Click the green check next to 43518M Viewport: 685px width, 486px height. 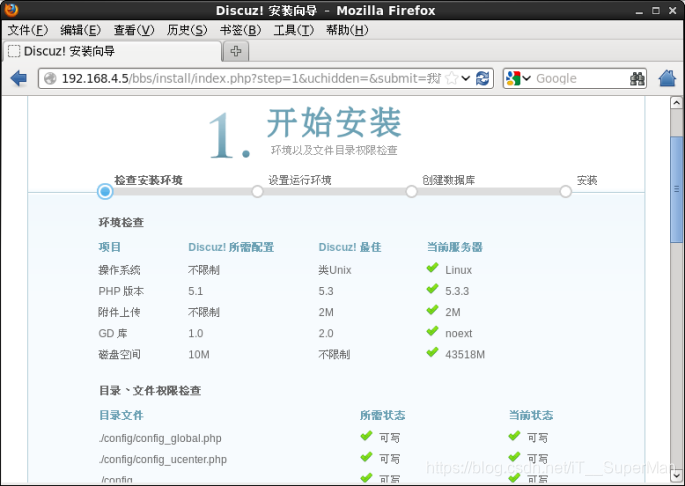point(432,352)
